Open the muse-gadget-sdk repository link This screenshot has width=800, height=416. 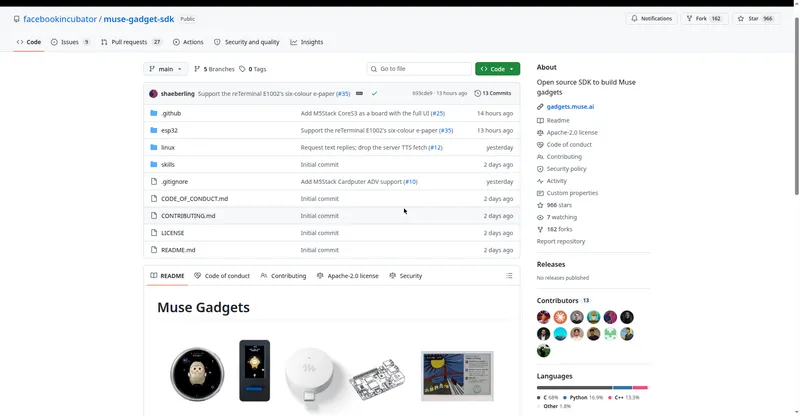pyautogui.click(x=139, y=19)
